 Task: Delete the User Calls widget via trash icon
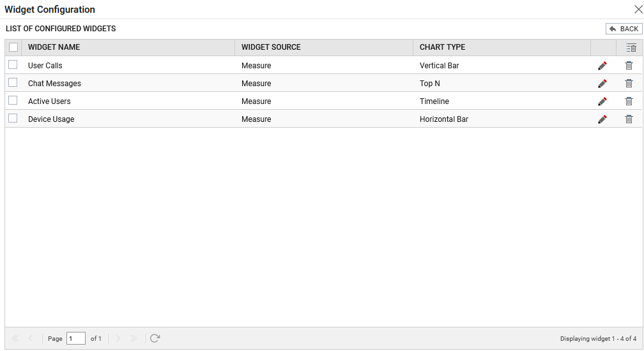pyautogui.click(x=629, y=66)
